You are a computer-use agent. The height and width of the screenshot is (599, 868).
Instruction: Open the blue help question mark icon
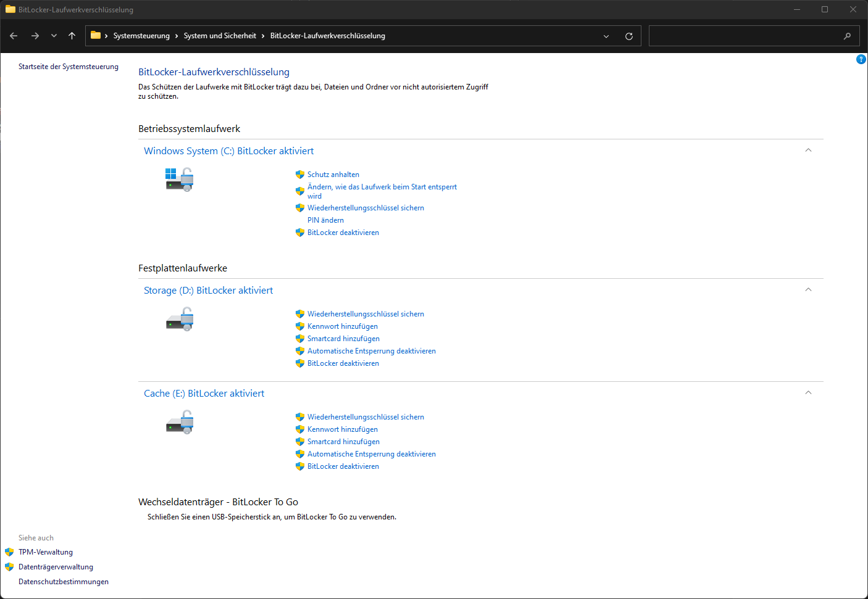[x=861, y=59]
